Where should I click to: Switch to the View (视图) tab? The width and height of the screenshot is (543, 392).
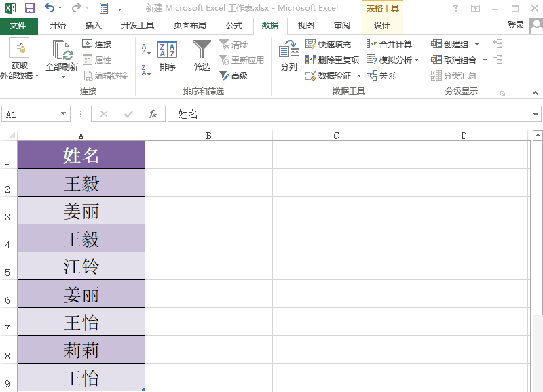[306, 26]
